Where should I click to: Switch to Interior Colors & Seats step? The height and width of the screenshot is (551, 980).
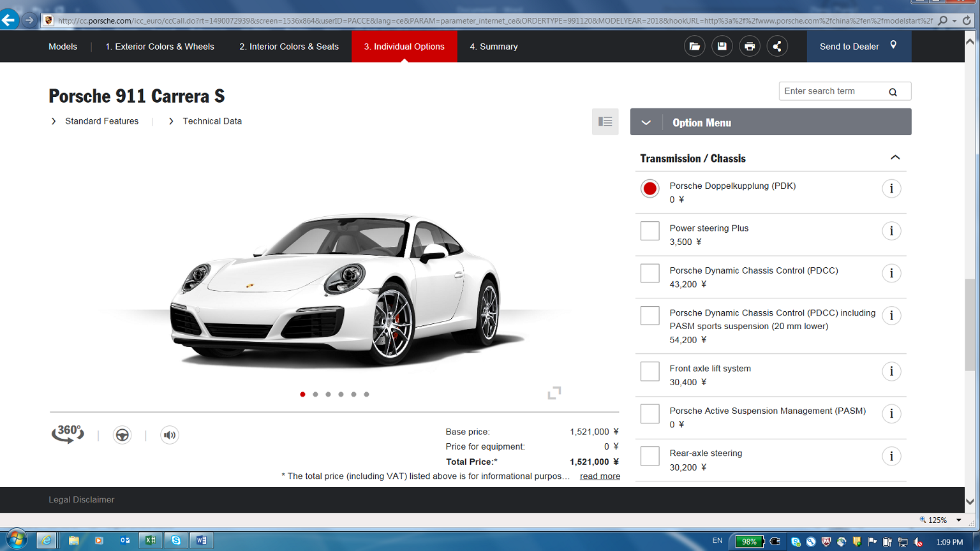pos(289,47)
